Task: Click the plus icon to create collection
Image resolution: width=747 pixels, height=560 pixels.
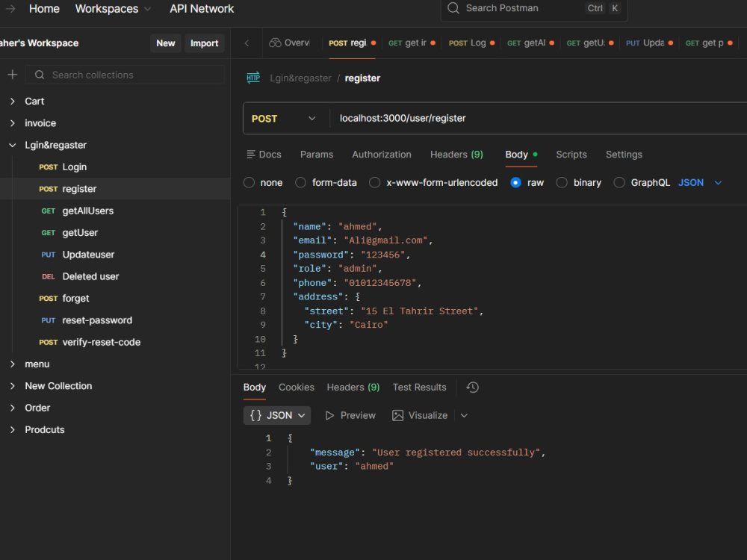Action: [x=13, y=75]
